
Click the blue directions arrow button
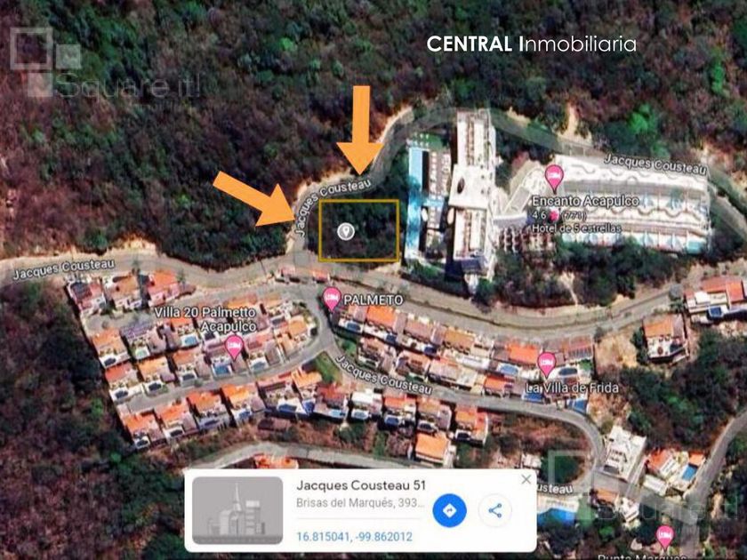tap(449, 510)
